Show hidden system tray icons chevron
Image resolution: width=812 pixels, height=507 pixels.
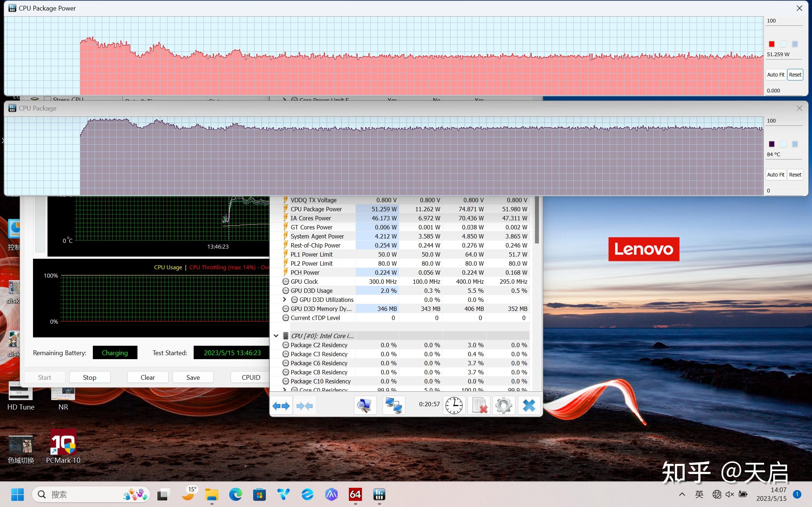(x=682, y=494)
